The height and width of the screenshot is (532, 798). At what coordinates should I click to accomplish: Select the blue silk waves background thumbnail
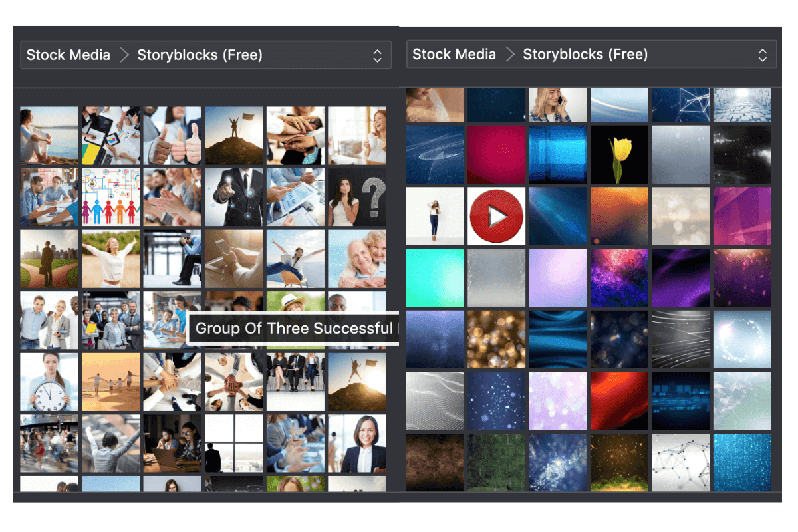[558, 339]
